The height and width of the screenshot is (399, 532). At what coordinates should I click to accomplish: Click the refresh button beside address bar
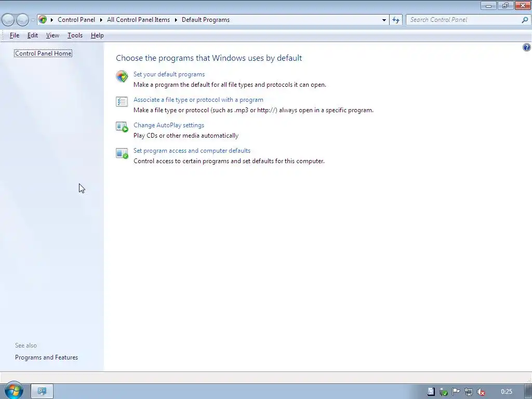tap(395, 20)
